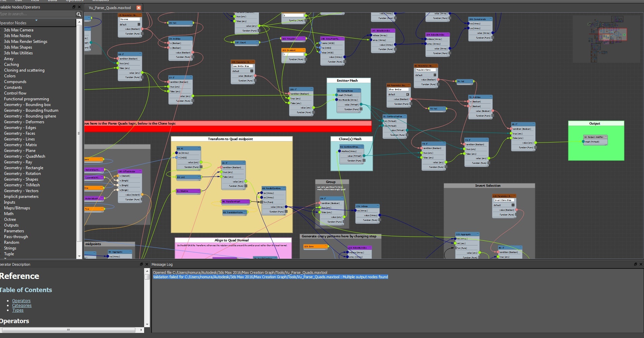This screenshot has width=644, height=338.
Task: Open the Operators link in Table of Contents
Action: click(x=21, y=301)
